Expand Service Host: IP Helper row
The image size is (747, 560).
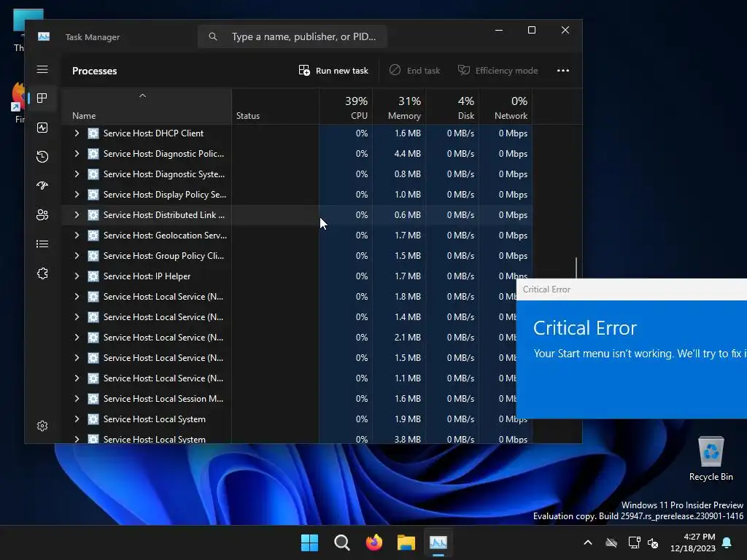pyautogui.click(x=77, y=276)
